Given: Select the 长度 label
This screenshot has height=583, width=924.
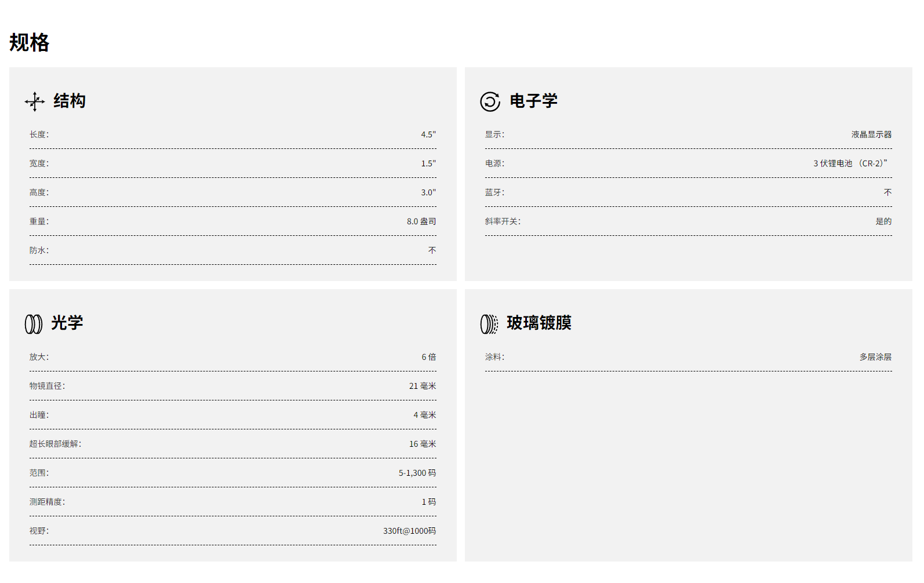Looking at the screenshot, I should pyautogui.click(x=39, y=134).
